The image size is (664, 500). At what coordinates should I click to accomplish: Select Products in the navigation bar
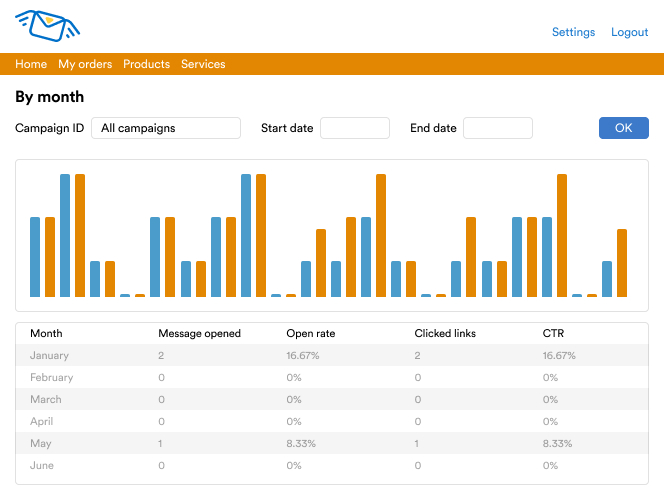[146, 64]
